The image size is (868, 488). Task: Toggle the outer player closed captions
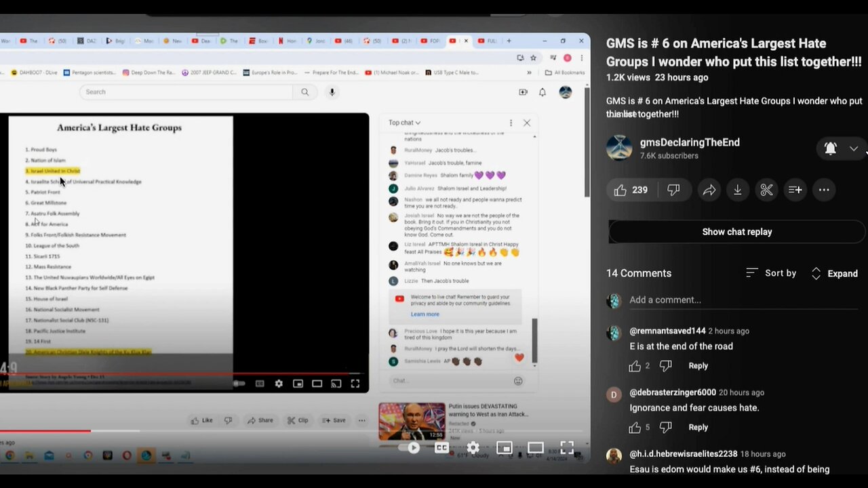click(x=441, y=447)
